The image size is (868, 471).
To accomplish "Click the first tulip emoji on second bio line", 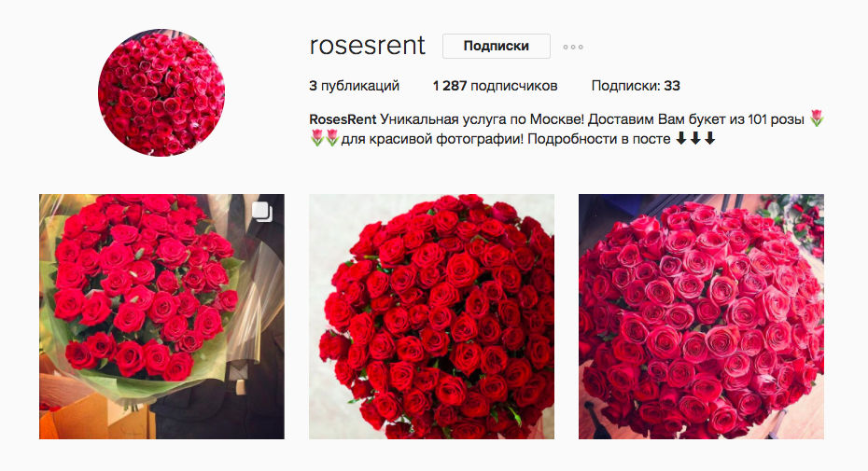I will (316, 138).
